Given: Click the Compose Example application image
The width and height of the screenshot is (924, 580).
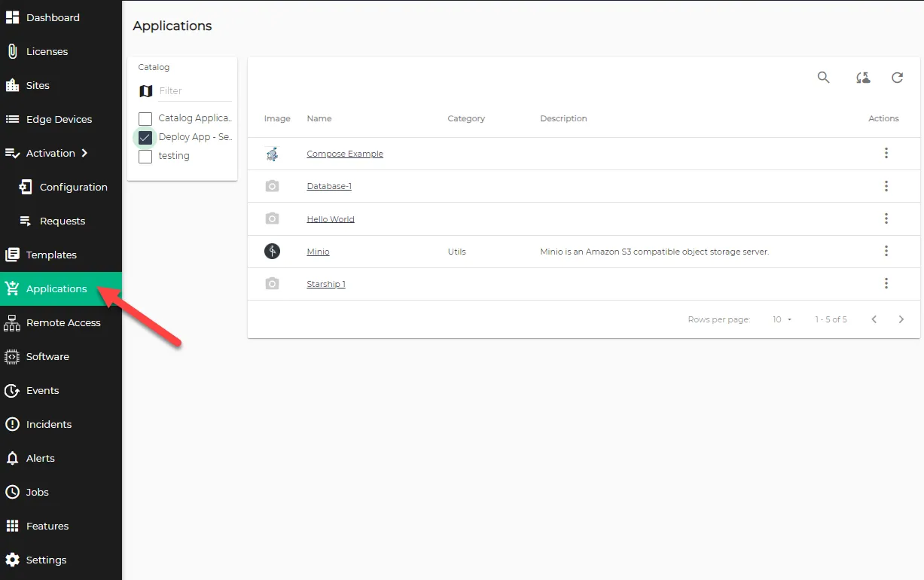Looking at the screenshot, I should coord(273,154).
